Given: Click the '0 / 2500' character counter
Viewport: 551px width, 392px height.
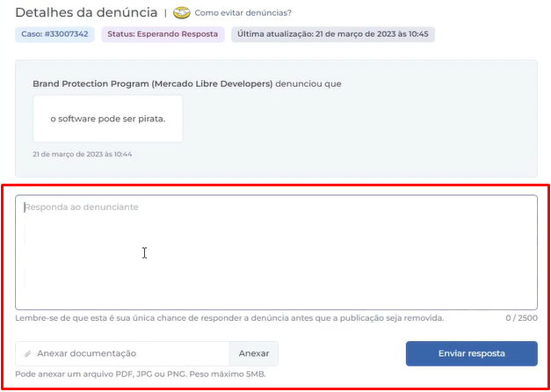Looking at the screenshot, I should click(x=521, y=318).
